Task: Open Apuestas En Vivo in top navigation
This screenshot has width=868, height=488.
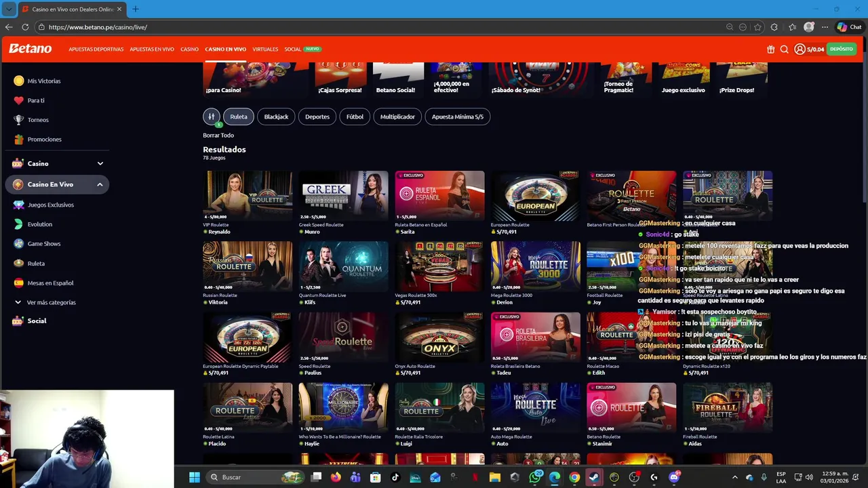Action: 152,49
